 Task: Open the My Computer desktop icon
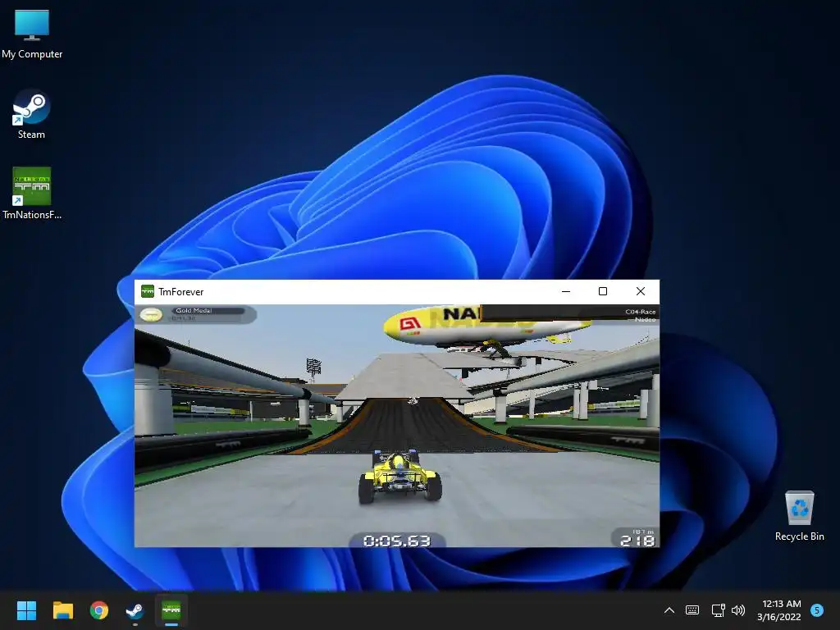click(x=32, y=34)
